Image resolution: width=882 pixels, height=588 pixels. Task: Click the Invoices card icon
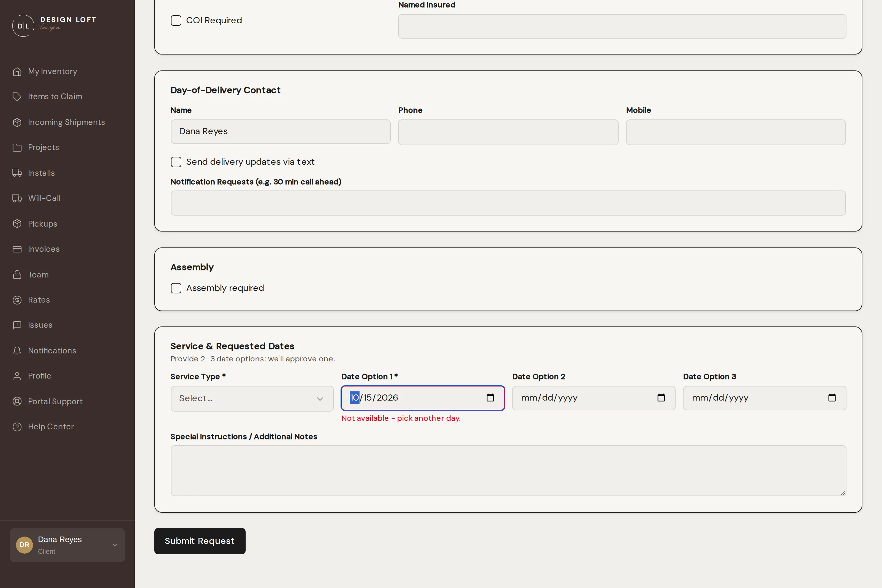coord(17,249)
